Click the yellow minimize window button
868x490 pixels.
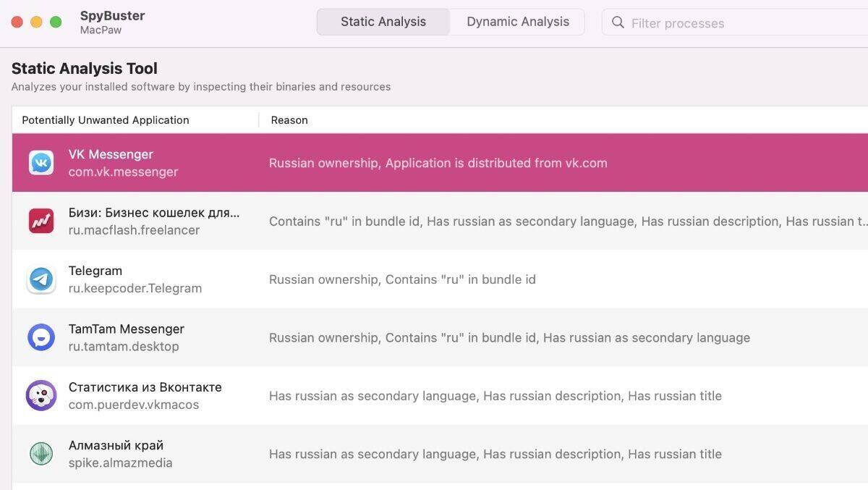(36, 22)
